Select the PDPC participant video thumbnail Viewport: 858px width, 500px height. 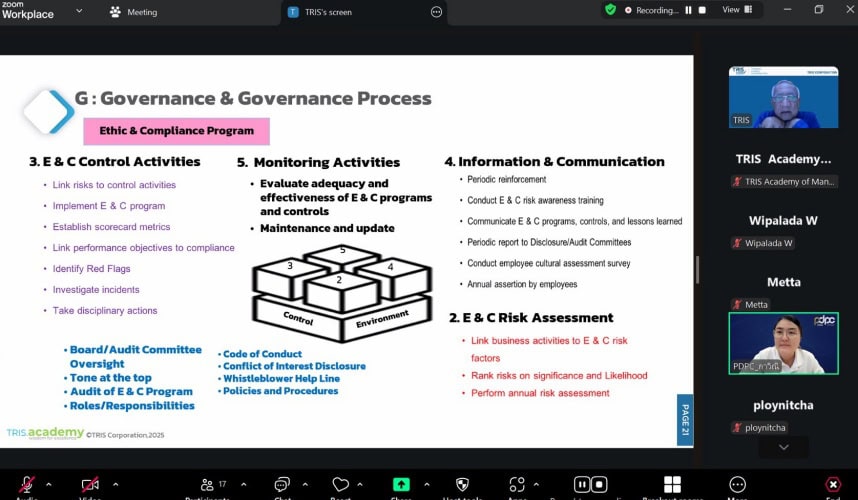click(783, 343)
